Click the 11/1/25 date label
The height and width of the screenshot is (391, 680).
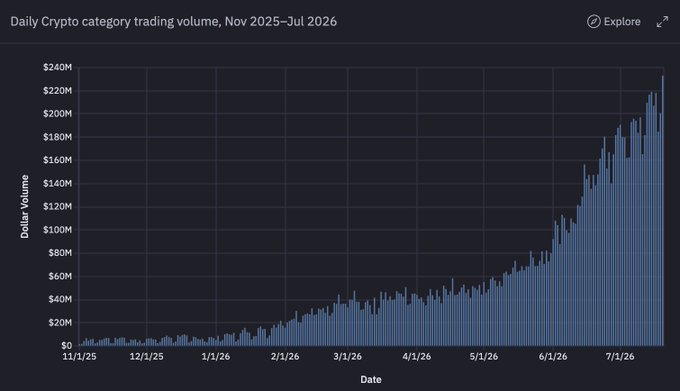[79, 357]
